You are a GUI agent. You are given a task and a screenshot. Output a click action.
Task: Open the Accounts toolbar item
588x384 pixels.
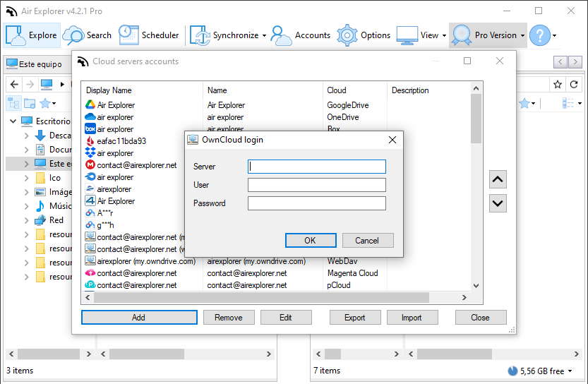301,35
